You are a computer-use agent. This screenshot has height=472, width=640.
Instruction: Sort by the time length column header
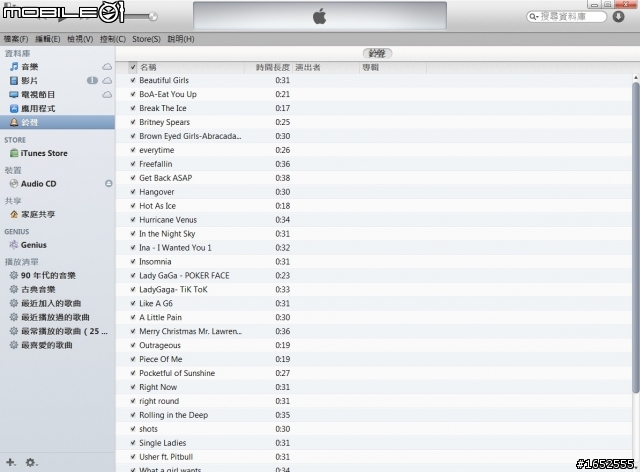tap(269, 67)
